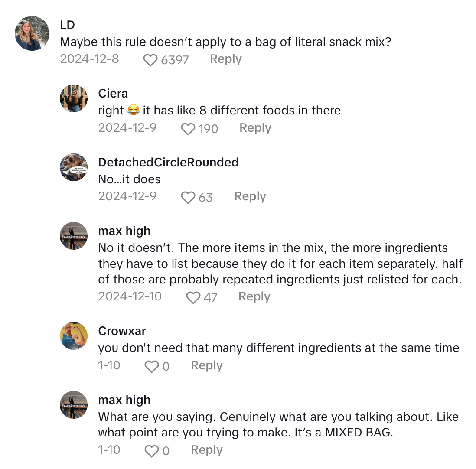
Task: Heart max high's "MIXED BAG" reply
Action: (151, 451)
